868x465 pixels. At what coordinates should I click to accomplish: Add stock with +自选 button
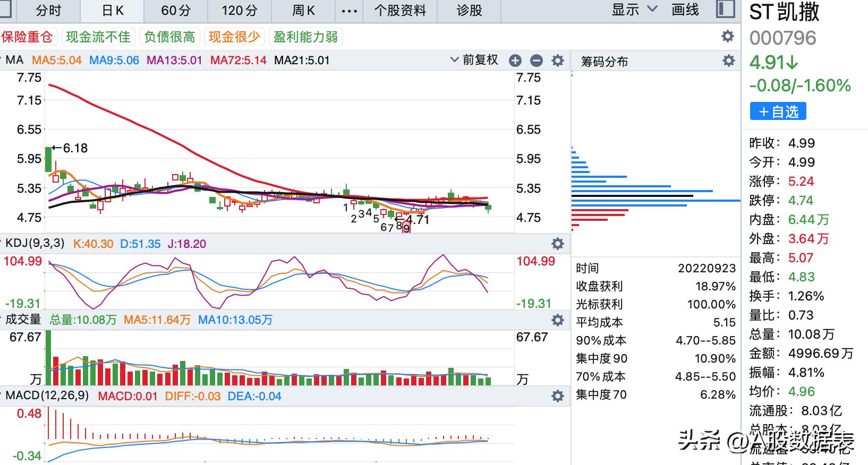tap(778, 111)
